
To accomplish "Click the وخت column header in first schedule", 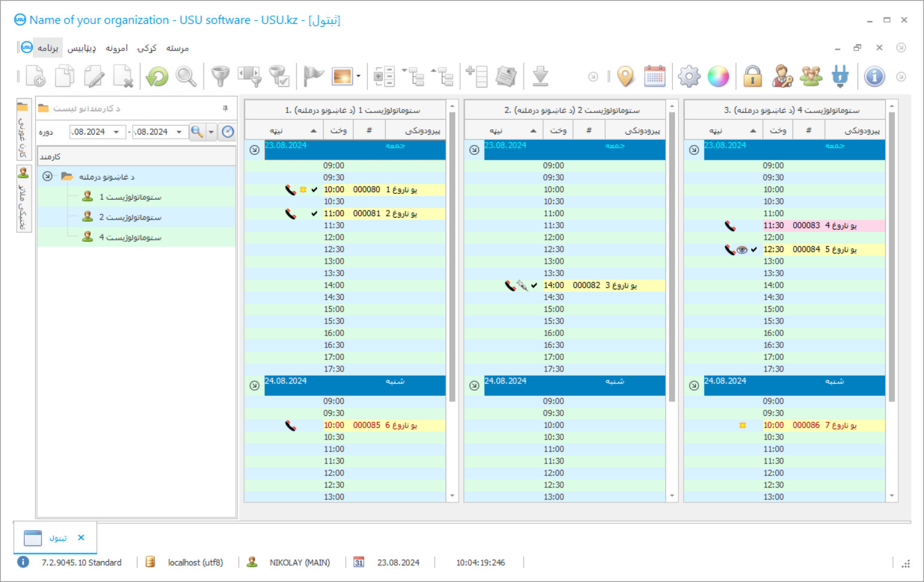I will [x=339, y=130].
